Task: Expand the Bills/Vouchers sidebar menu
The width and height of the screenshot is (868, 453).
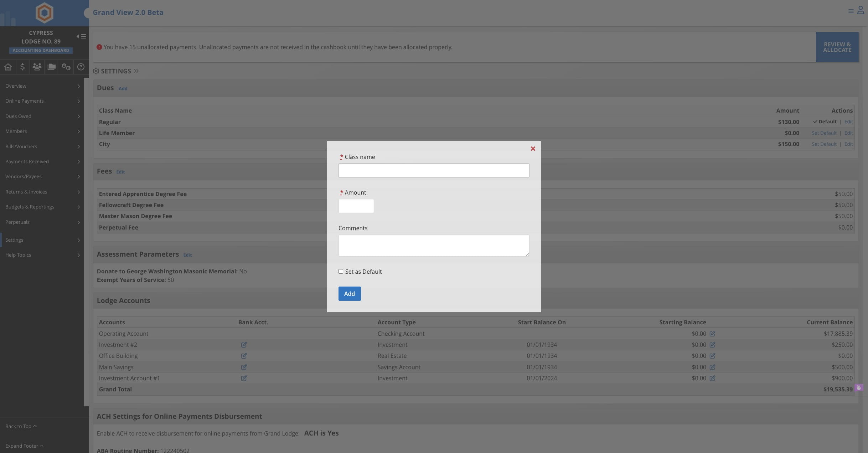Action: click(x=42, y=146)
